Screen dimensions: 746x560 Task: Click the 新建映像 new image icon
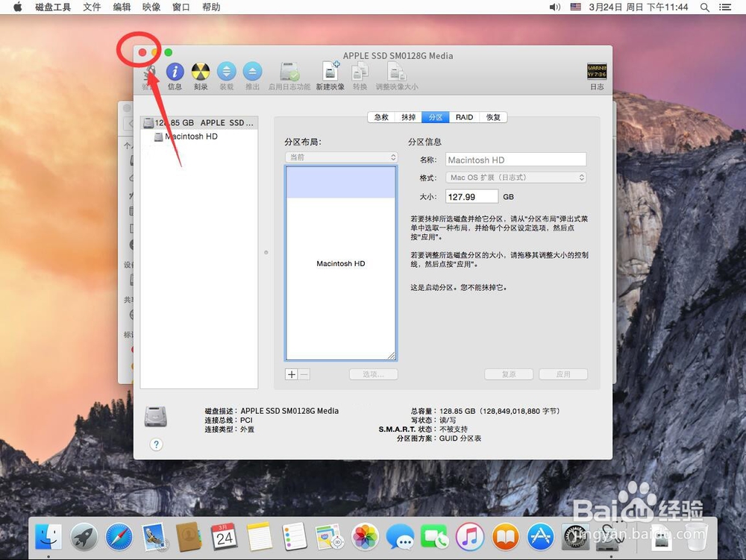point(330,72)
